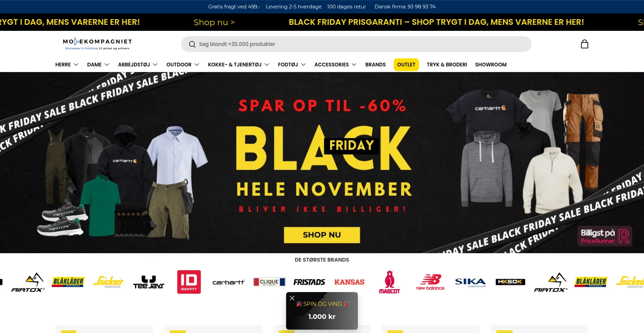The image size is (644, 333).
Task: Expand the HERRE menu dropdown
Action: (x=67, y=64)
